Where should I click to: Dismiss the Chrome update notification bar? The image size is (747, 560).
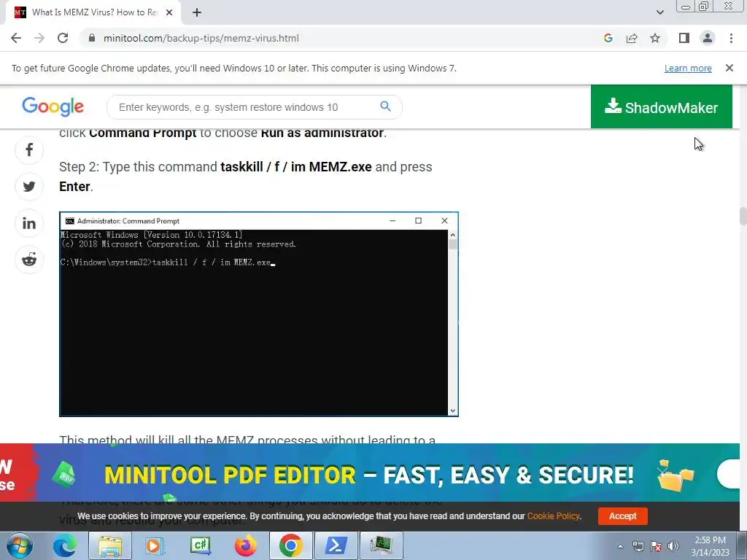click(729, 68)
